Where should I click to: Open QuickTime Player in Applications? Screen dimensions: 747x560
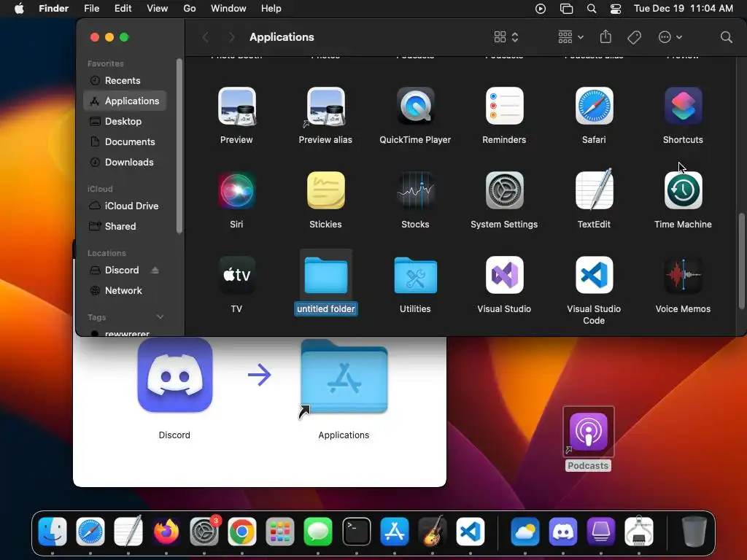415,106
